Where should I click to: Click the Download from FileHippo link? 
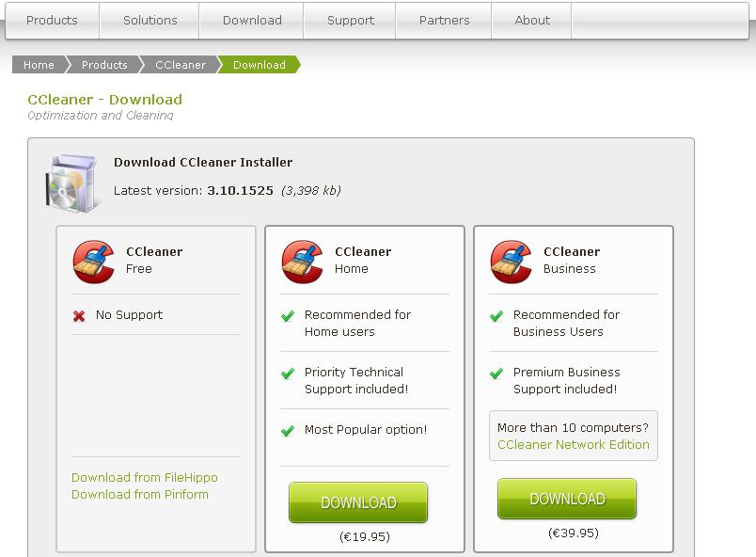[x=145, y=477]
